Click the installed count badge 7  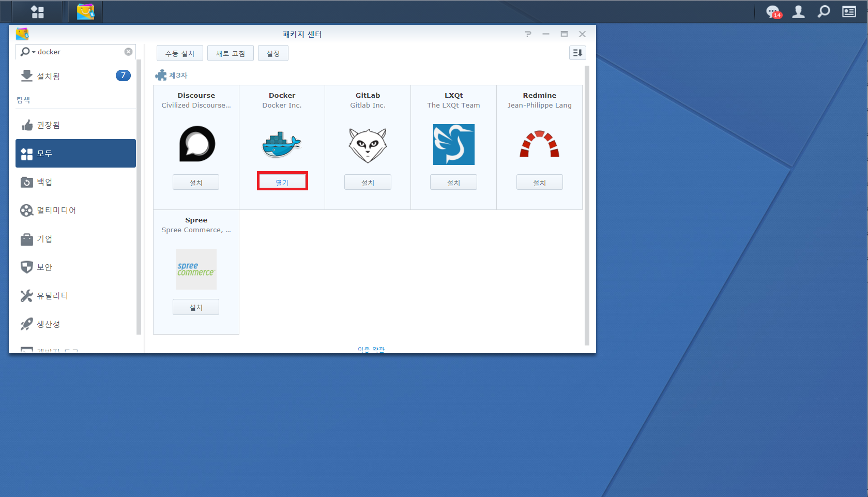(123, 76)
